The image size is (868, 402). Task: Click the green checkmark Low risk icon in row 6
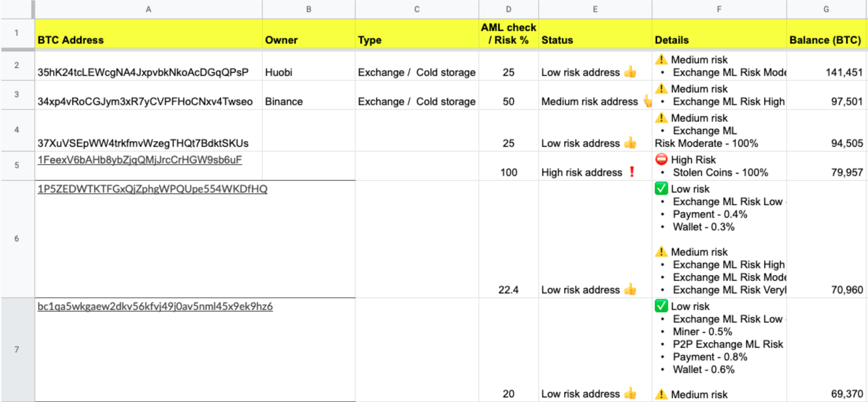point(661,189)
